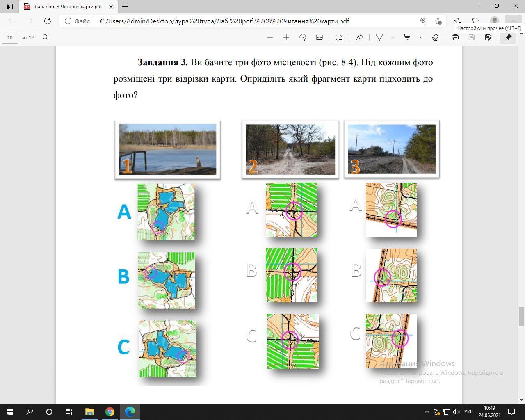Expand the Highlight color options arrow
Image resolution: width=525 pixels, height=420 pixels.
(421, 37)
